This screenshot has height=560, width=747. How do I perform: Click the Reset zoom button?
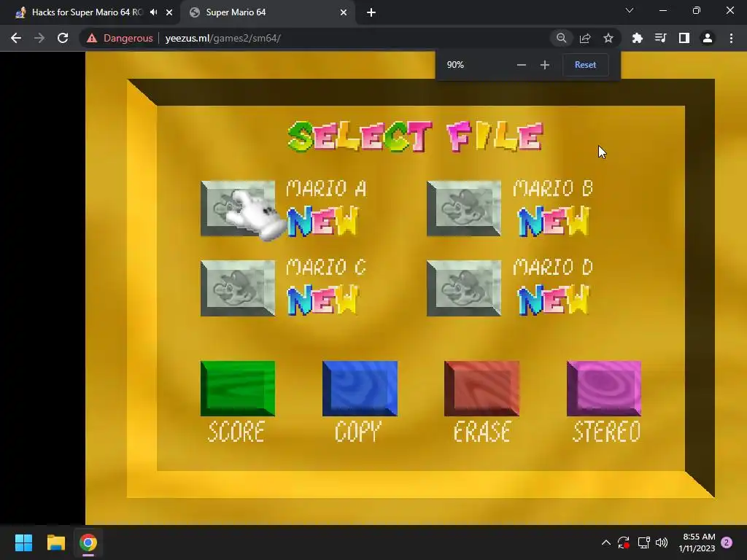coord(585,65)
